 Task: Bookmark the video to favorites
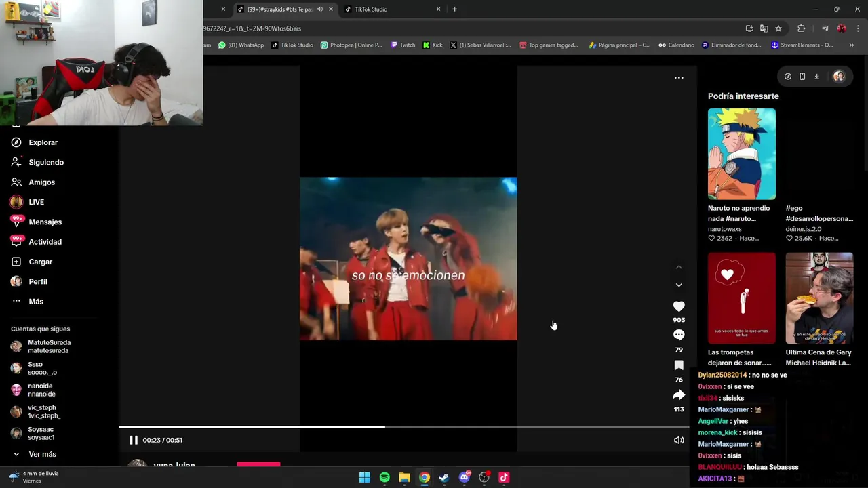coord(679,365)
